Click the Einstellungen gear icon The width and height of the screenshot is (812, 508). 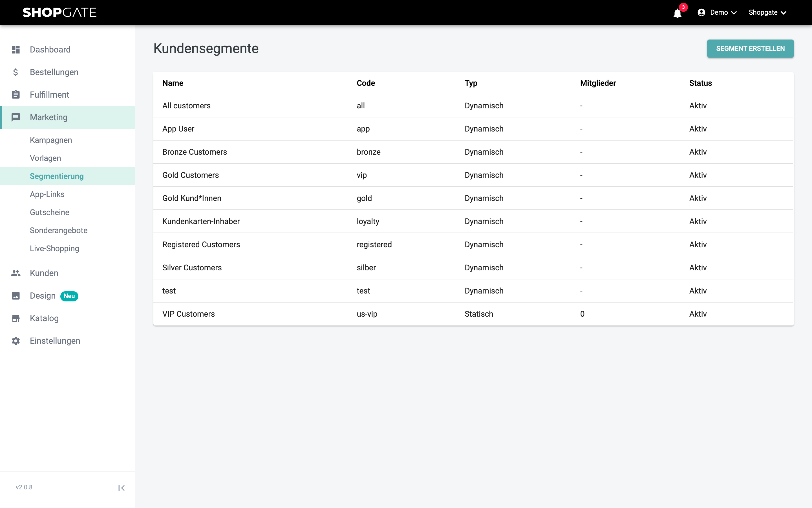(x=16, y=341)
